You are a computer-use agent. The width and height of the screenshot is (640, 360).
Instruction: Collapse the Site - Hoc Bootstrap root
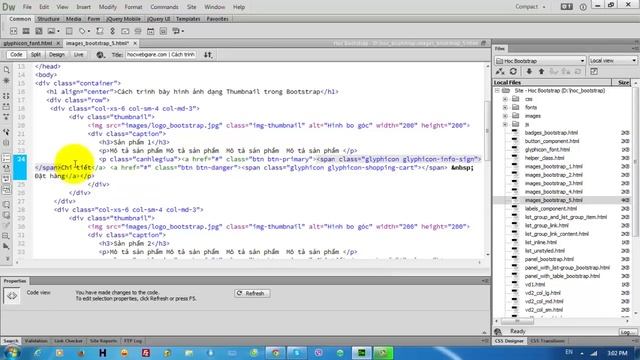(x=497, y=91)
